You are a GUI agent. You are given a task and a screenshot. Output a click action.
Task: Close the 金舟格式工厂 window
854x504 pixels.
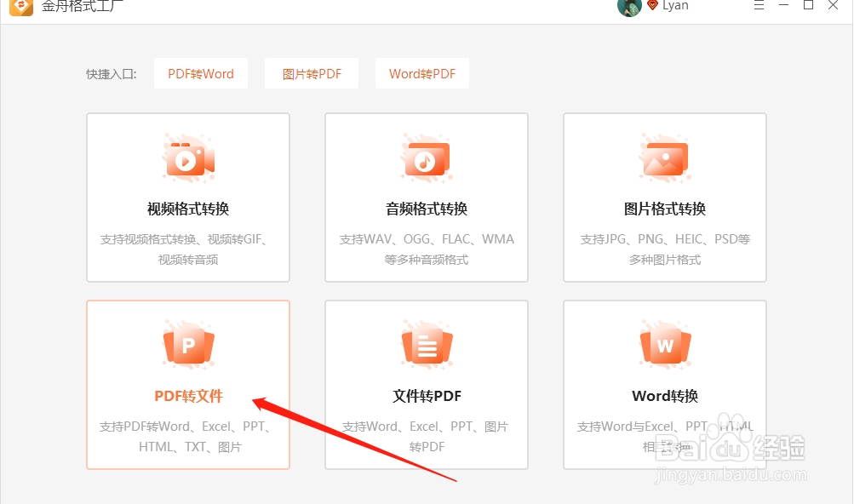(834, 5)
